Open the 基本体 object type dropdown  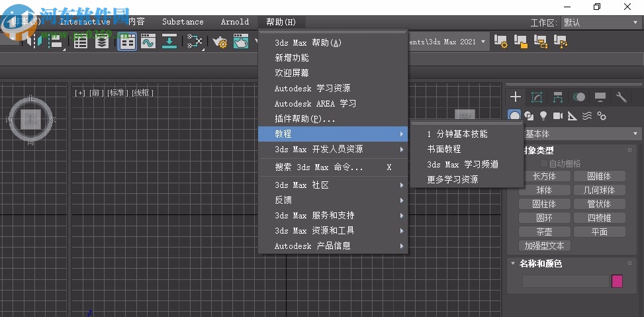click(x=582, y=134)
